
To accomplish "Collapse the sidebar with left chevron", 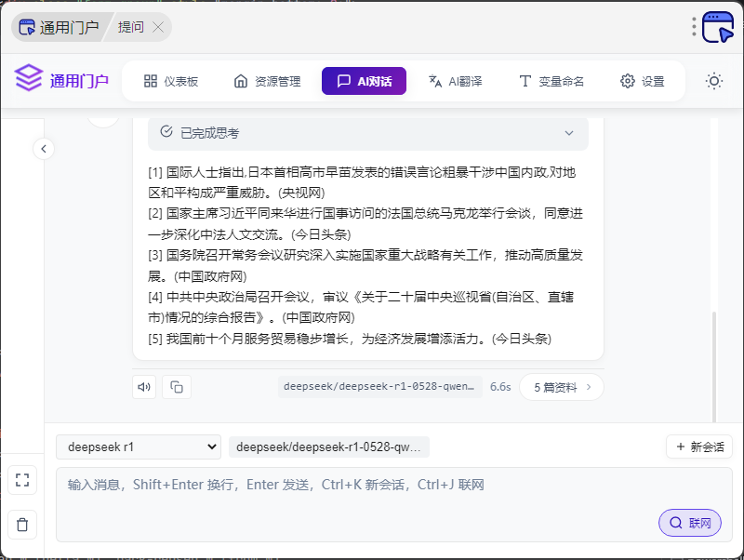I will tap(44, 149).
